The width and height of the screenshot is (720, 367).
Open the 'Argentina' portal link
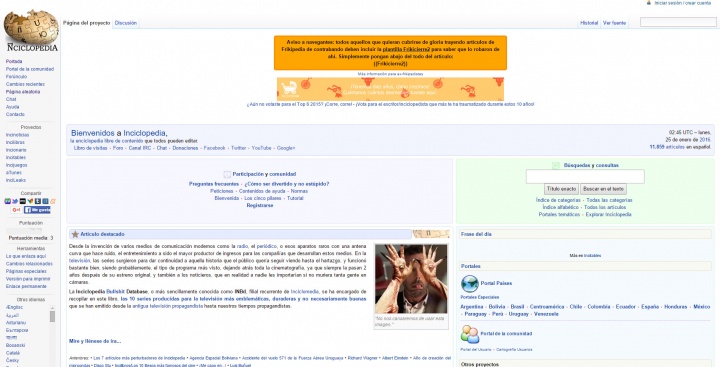472,307
